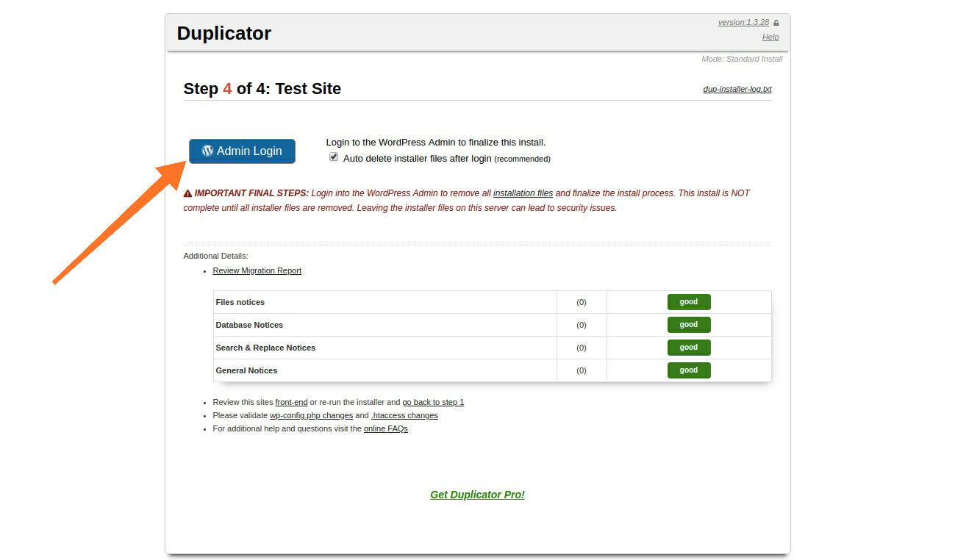955x560 pixels.
Task: Open the online FAQs link
Action: click(385, 428)
